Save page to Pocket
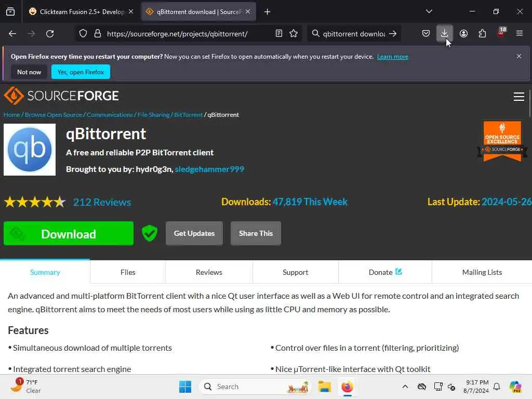The width and height of the screenshot is (532, 399). [x=426, y=34]
